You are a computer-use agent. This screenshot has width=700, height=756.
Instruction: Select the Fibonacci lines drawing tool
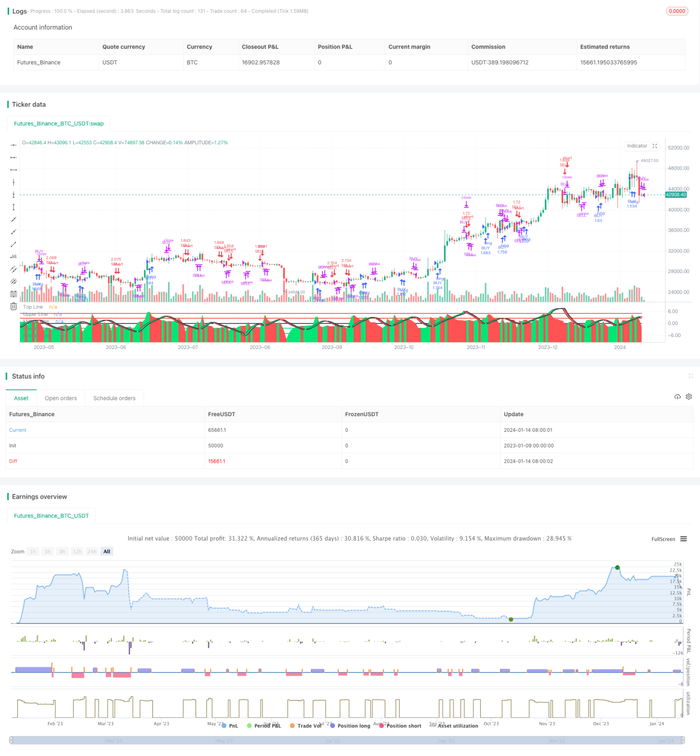13,294
